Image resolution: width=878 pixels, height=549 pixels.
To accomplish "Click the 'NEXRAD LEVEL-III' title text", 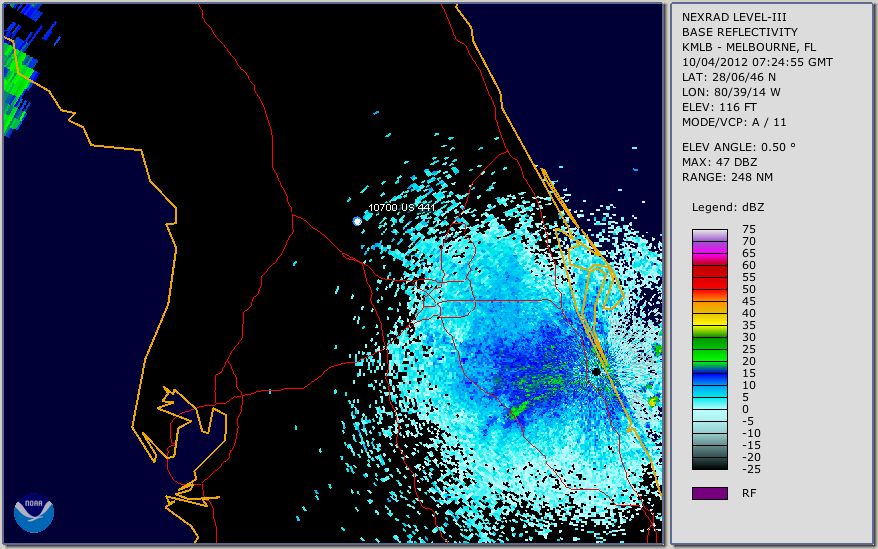I will tap(734, 17).
